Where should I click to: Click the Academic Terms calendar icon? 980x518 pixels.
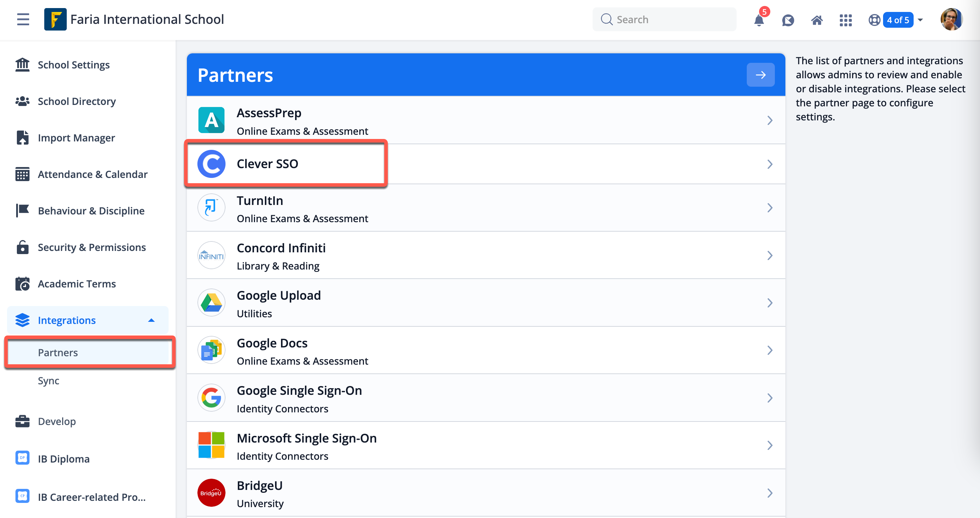(x=22, y=284)
